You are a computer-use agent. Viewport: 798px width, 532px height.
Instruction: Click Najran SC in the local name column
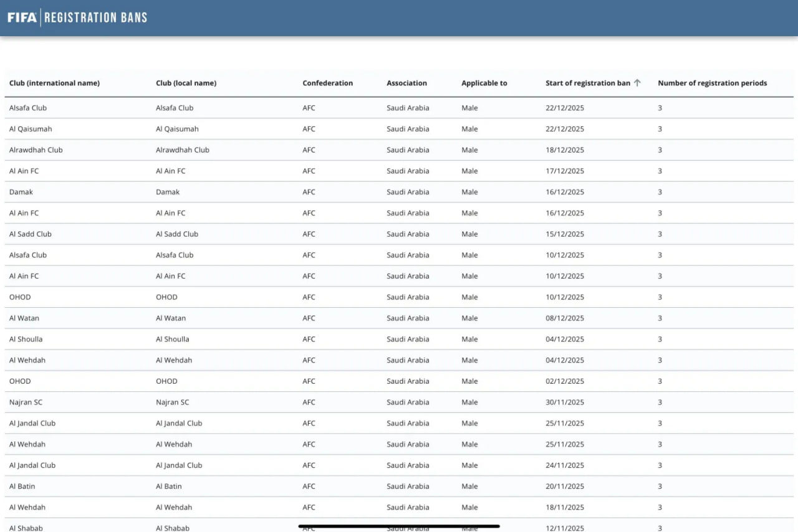click(x=172, y=402)
